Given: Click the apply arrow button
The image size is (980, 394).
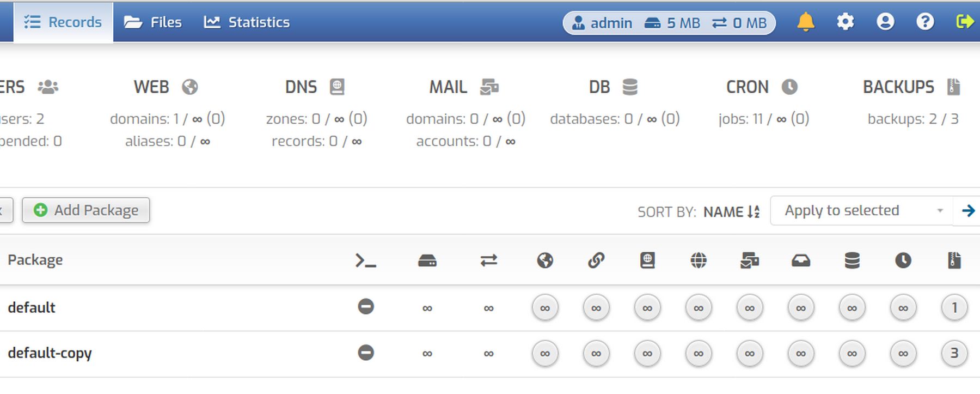Looking at the screenshot, I should (x=968, y=211).
